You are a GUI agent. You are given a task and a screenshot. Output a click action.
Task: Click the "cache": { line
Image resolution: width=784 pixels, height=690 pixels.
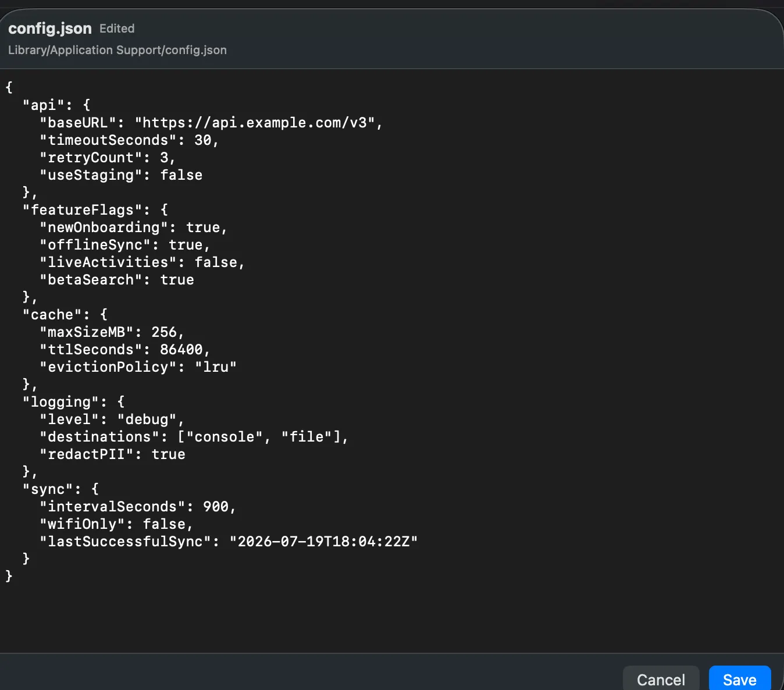coord(65,315)
